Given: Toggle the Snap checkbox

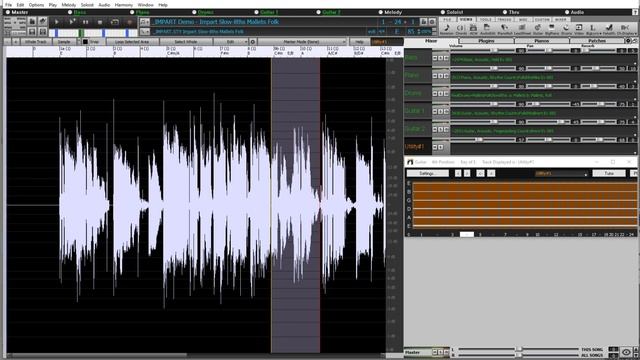Looking at the screenshot, I should [x=85, y=42].
